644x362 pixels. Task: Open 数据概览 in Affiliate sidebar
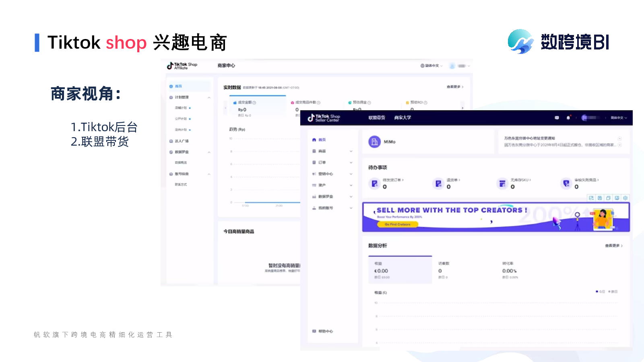tap(181, 162)
